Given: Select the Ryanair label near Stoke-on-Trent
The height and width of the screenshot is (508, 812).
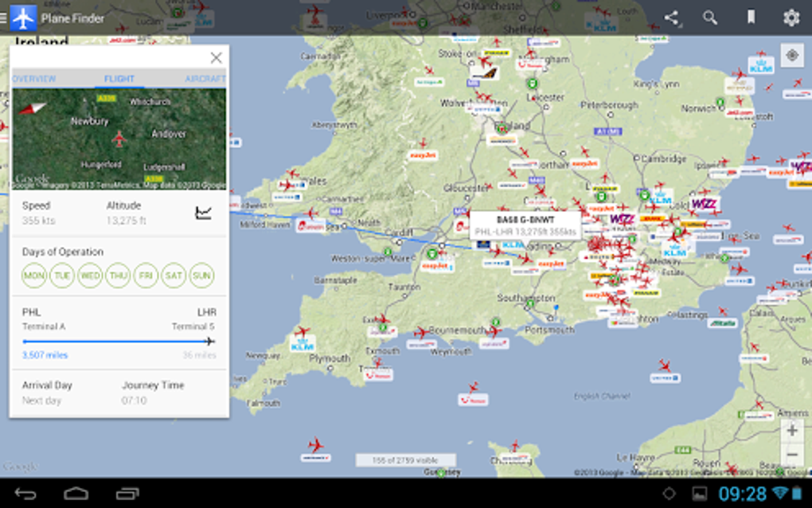Looking at the screenshot, I should pyautogui.click(x=496, y=53).
